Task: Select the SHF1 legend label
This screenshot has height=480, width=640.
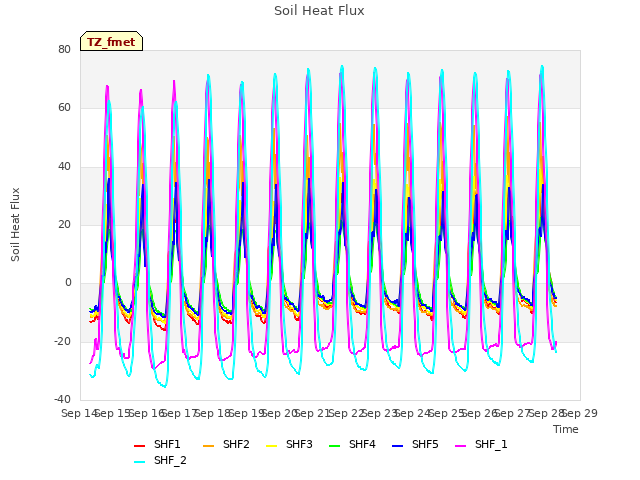Action: coord(167,444)
